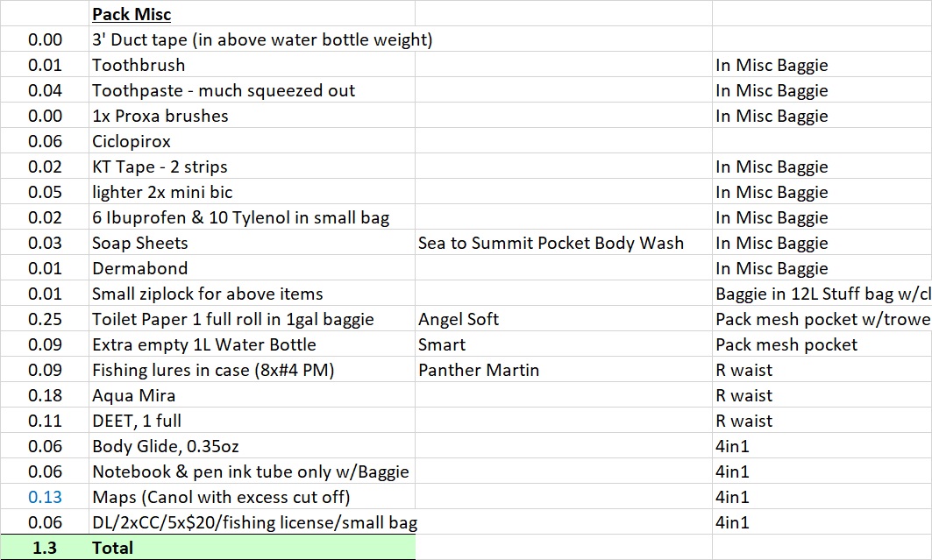Click the "Dermabond" cell
Screen dimensions: 932x560
point(140,268)
